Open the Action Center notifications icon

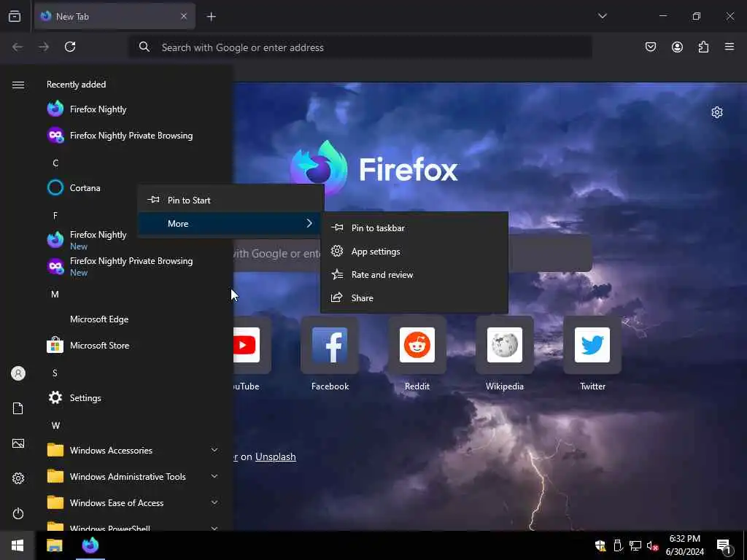[724, 546]
